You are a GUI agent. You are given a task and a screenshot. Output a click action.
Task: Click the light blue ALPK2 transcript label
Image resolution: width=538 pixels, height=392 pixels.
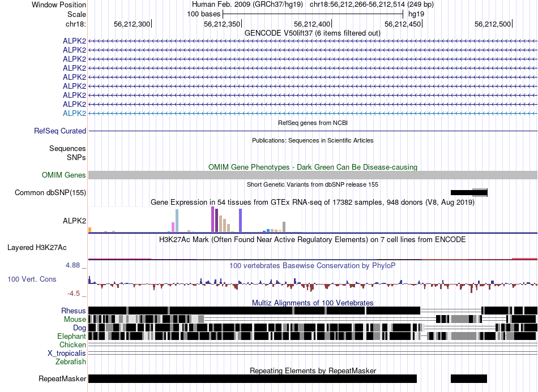[74, 114]
